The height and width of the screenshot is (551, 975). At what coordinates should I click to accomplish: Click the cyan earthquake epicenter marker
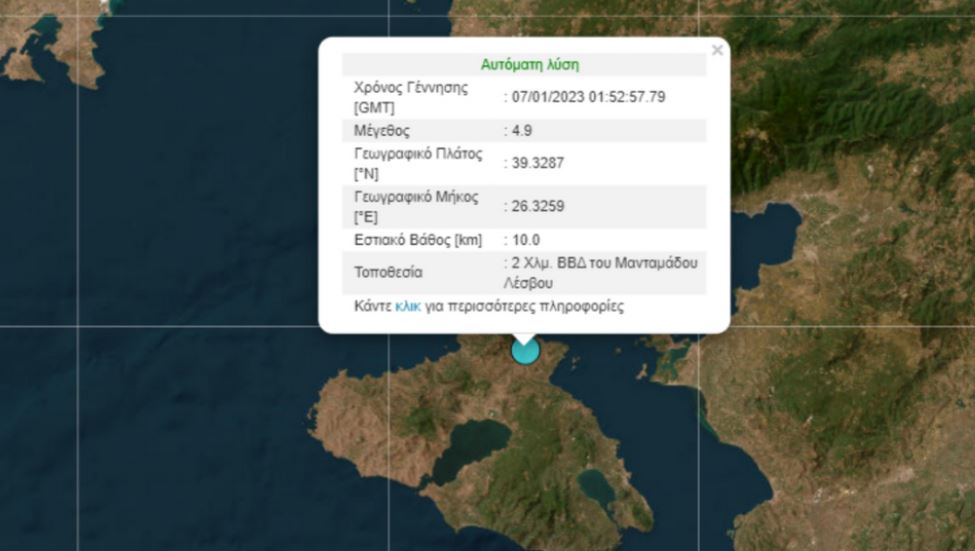525,350
